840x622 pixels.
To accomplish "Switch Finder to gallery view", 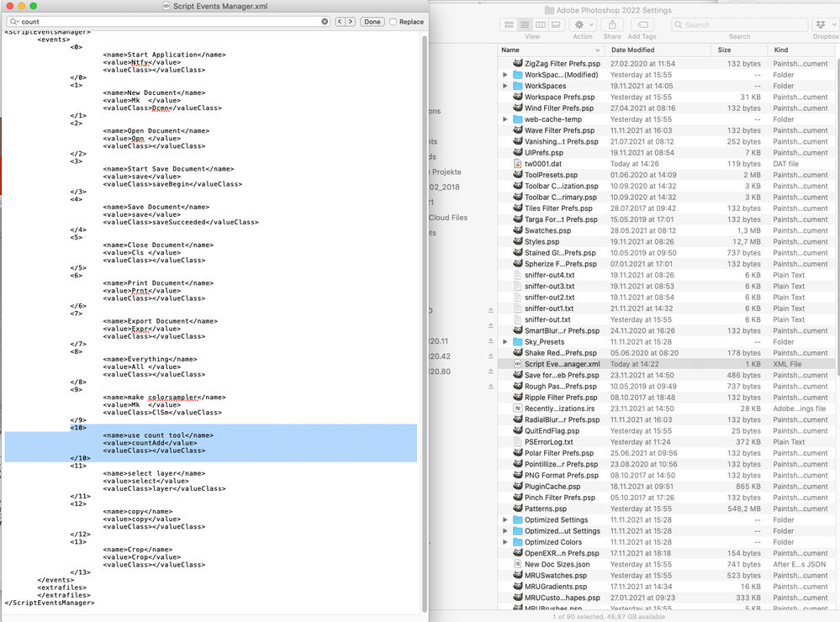I will click(556, 24).
